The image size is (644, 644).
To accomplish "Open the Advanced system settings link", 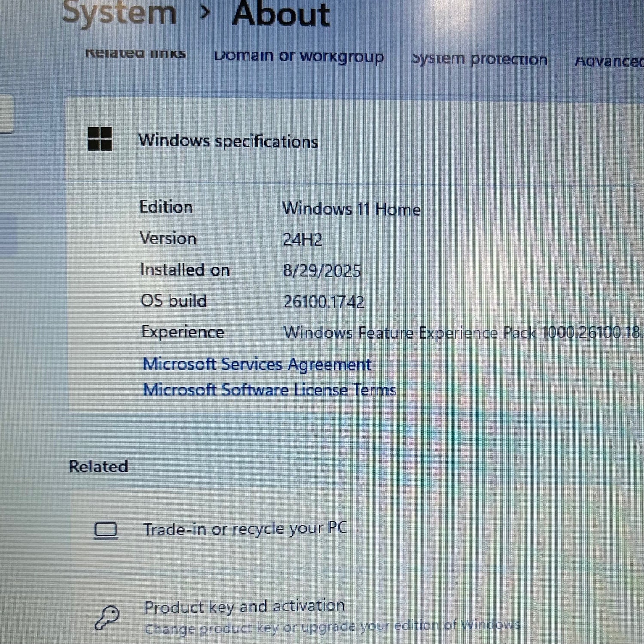I will pos(609,61).
